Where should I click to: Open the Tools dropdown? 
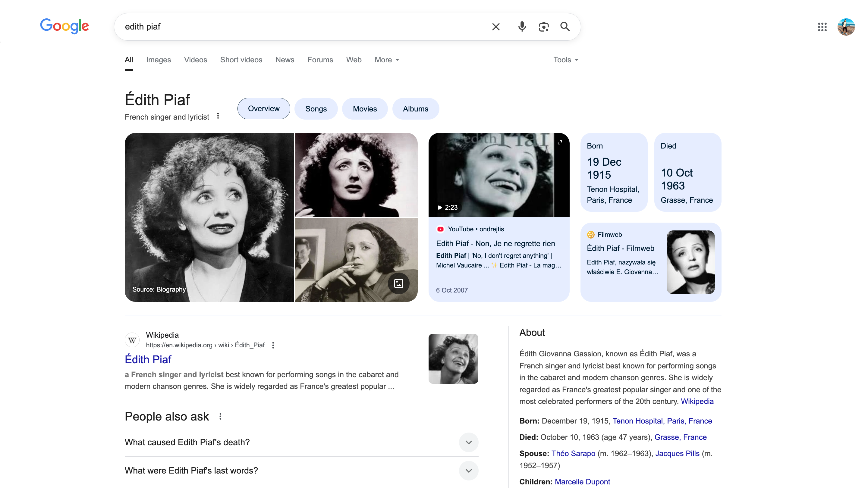point(566,60)
